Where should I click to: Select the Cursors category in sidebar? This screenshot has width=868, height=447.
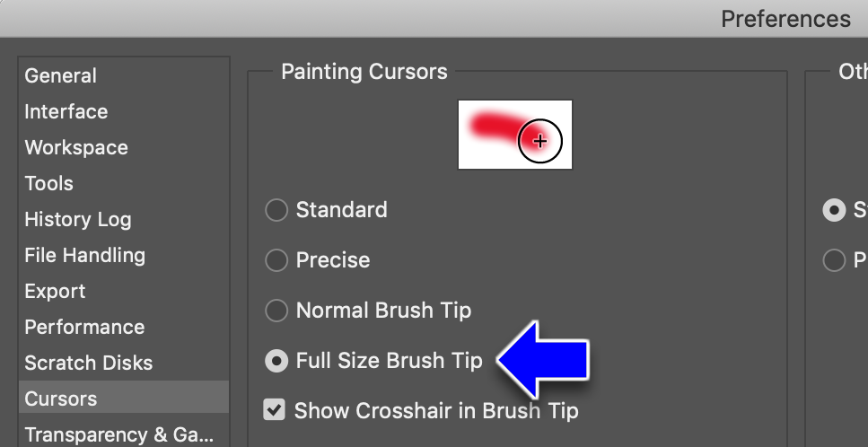click(124, 399)
